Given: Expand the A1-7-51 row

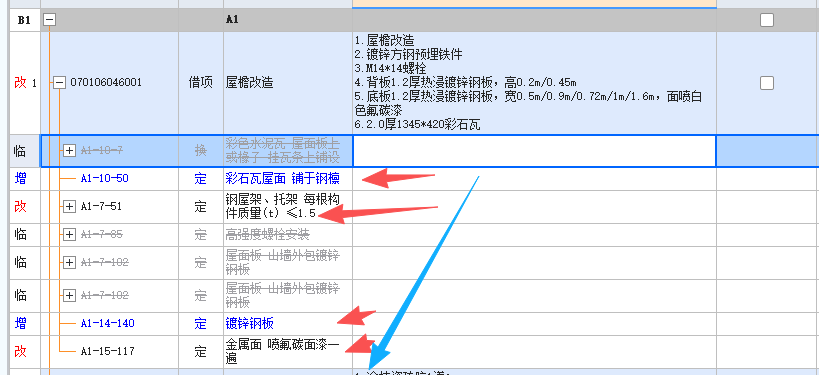Looking at the screenshot, I should coord(69,207).
